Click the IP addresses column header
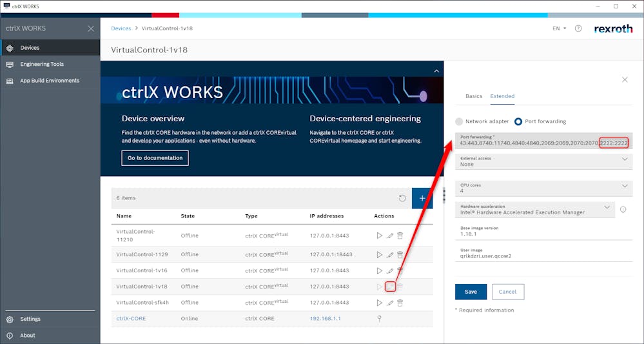 click(x=327, y=216)
